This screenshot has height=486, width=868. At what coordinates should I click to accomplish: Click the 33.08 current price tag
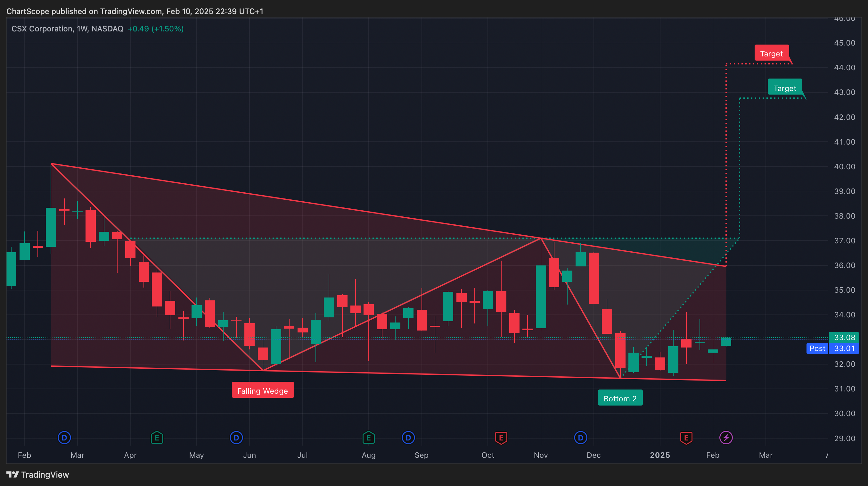coord(844,337)
